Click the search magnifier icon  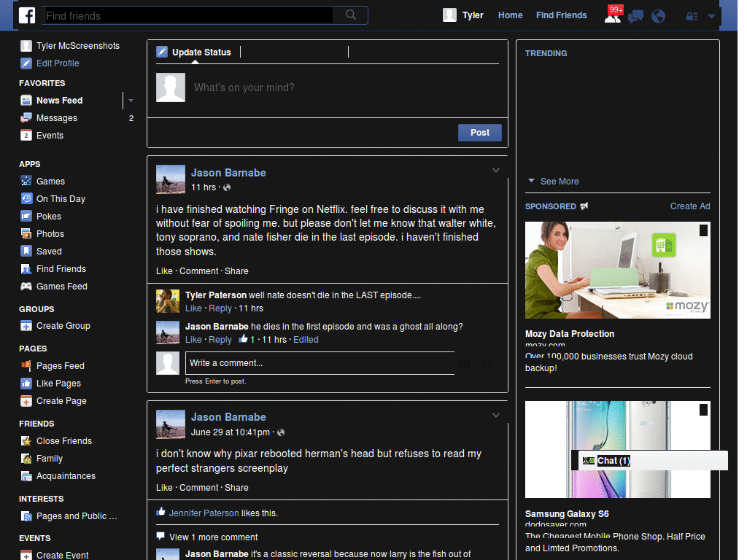point(351,15)
